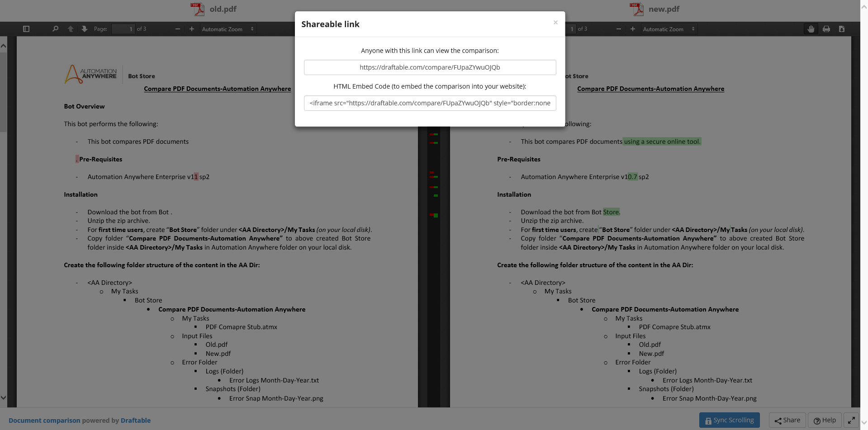The height and width of the screenshot is (430, 868).
Task: Enable the hand tool in new.pdf toolbar
Action: tap(811, 29)
